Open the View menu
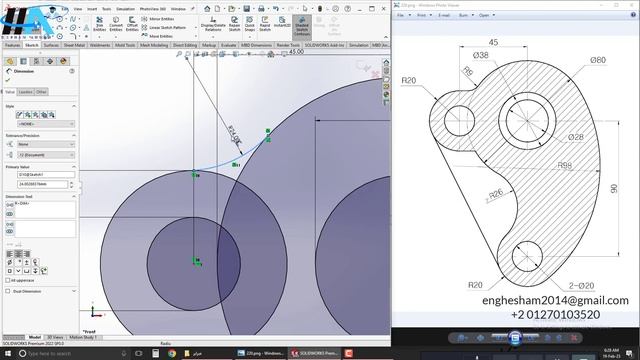 coord(78,9)
